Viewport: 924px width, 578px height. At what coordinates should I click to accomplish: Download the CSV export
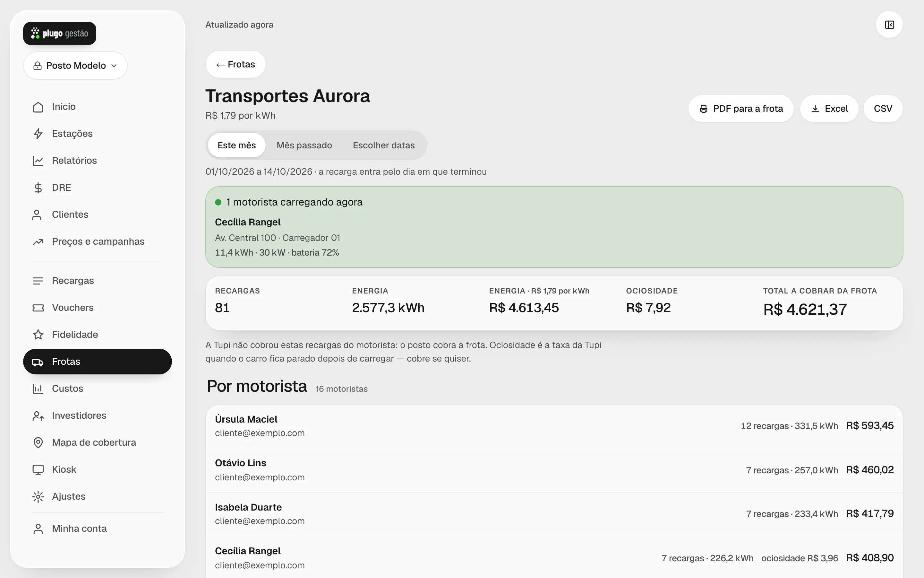(x=883, y=109)
